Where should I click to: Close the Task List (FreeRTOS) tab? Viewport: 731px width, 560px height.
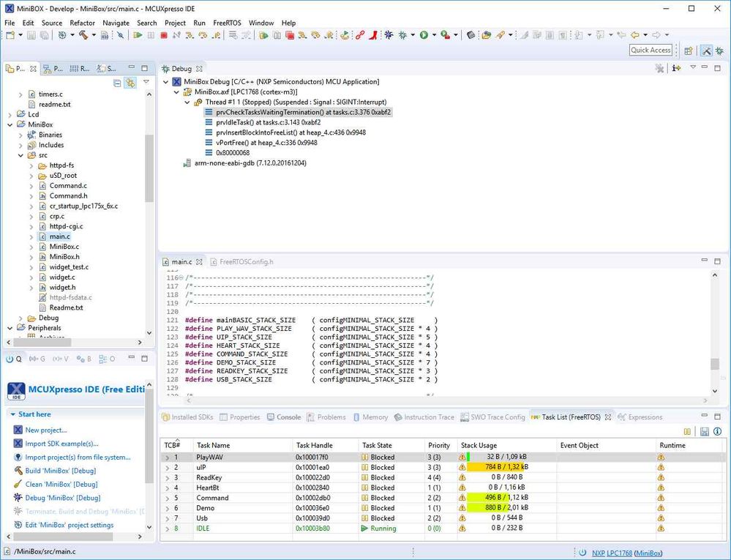pyautogui.click(x=608, y=417)
